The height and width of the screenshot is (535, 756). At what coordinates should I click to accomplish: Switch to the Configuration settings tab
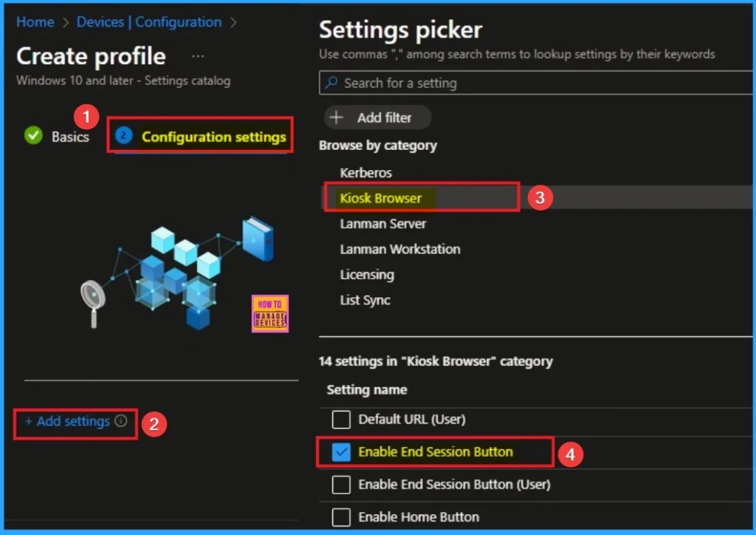tap(213, 137)
